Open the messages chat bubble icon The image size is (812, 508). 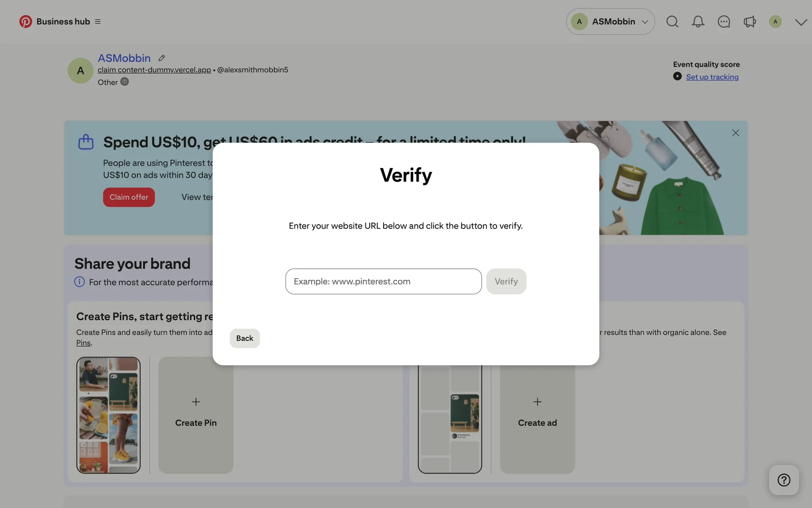click(x=724, y=22)
